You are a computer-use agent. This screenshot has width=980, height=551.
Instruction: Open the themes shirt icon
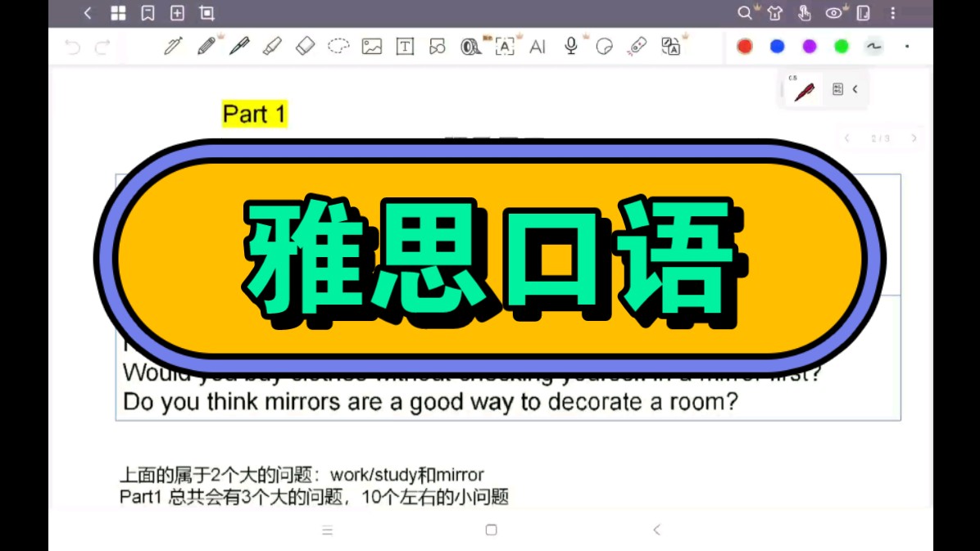point(775,13)
